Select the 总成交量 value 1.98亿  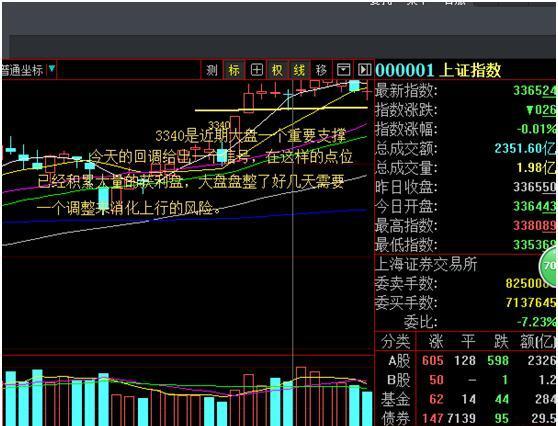click(536, 167)
